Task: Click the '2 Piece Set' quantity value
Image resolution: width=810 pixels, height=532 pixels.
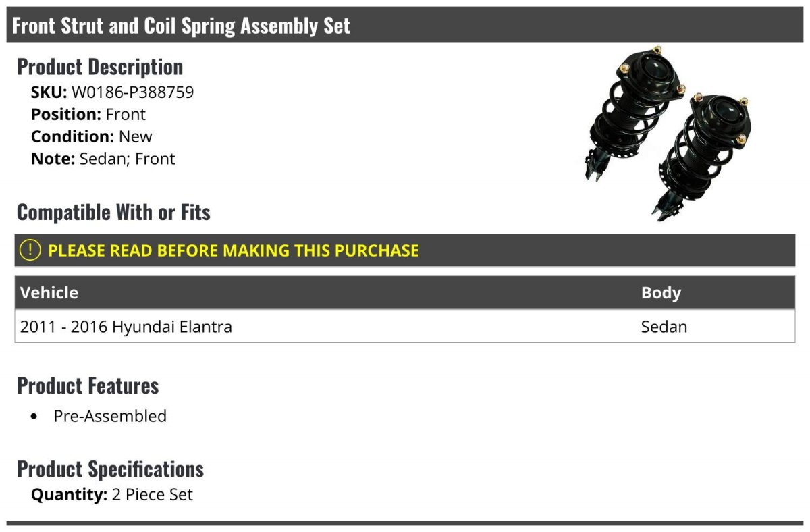Action: (153, 495)
